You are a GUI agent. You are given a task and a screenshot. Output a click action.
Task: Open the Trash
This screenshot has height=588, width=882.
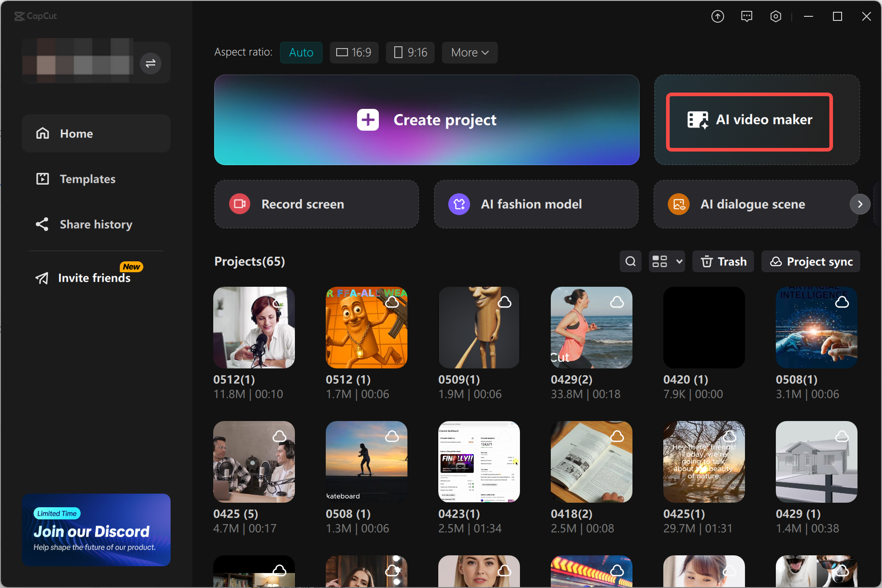click(x=722, y=261)
